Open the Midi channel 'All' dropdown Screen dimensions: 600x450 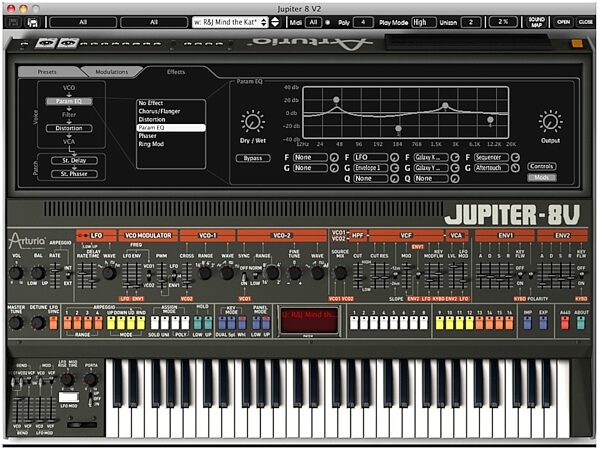click(x=313, y=22)
